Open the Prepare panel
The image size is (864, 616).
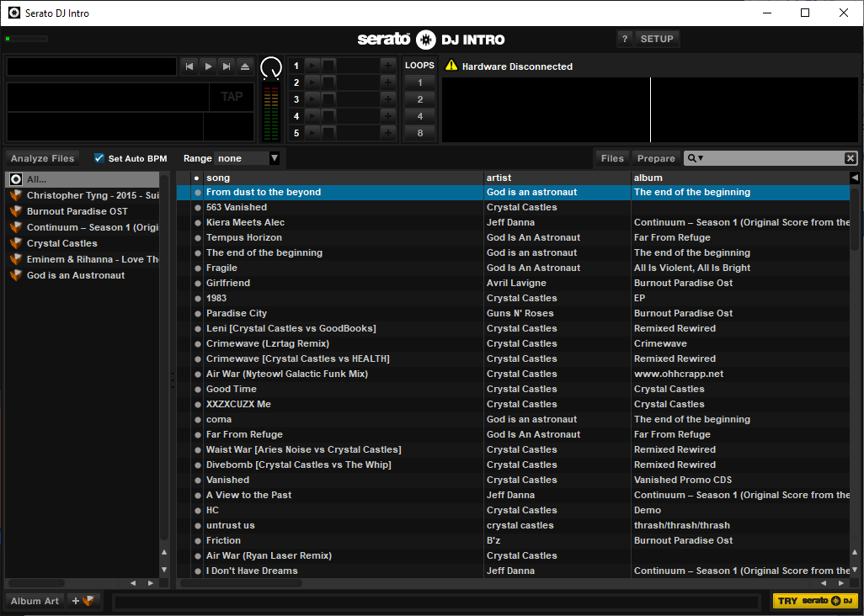point(656,158)
